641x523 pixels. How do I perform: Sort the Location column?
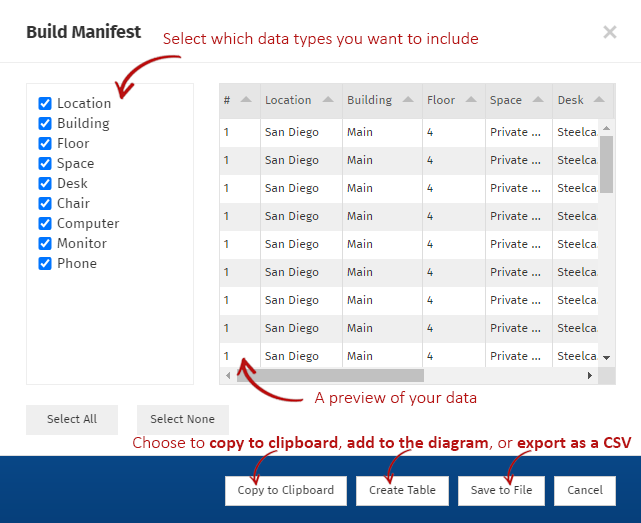coord(328,100)
